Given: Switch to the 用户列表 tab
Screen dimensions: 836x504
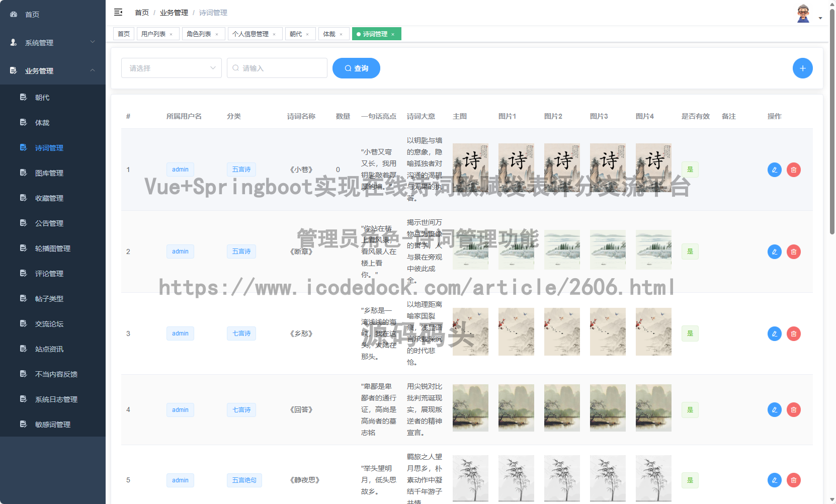Looking at the screenshot, I should coord(155,34).
